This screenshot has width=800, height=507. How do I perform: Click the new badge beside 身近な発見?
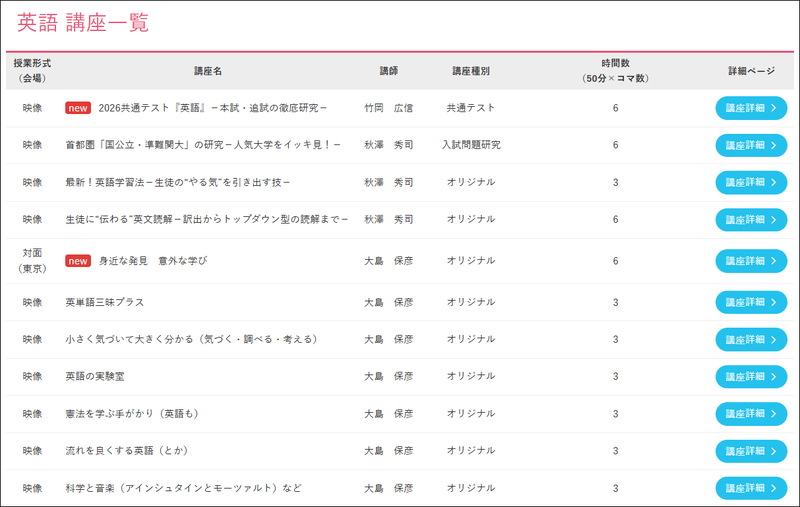[x=78, y=261]
